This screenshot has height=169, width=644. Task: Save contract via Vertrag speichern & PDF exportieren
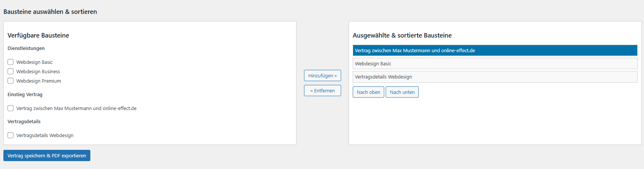(x=47, y=155)
